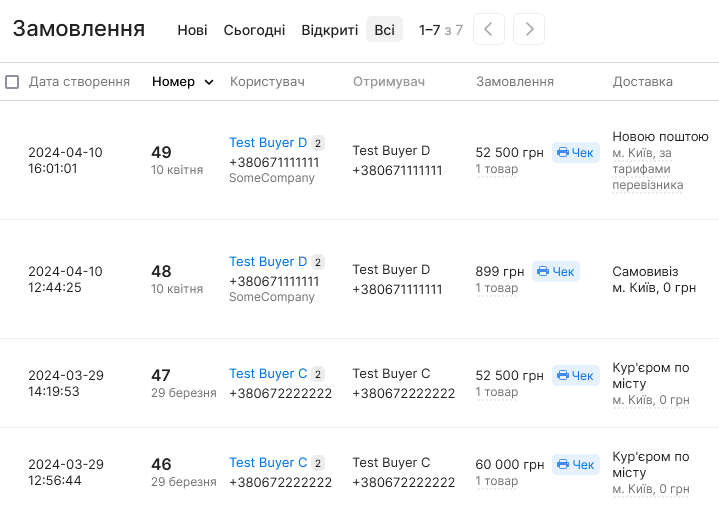This screenshot has height=512, width=719.
Task: Print the receipt (Чек) for order 47
Action: 575,376
